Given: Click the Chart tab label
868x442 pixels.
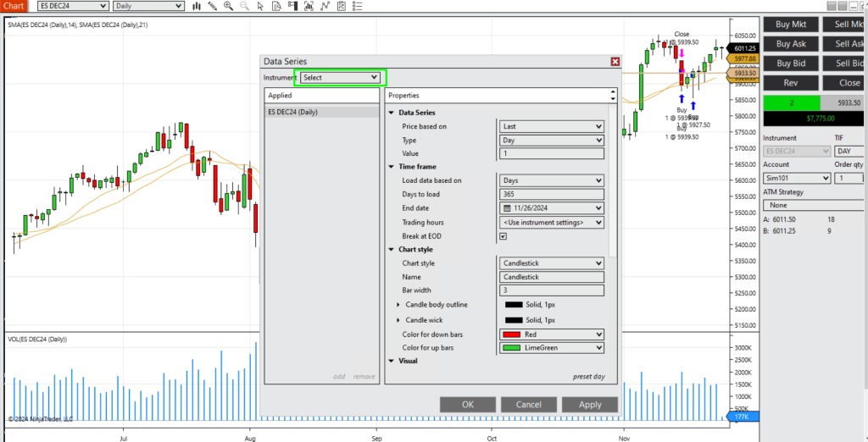Looking at the screenshot, I should [x=14, y=6].
